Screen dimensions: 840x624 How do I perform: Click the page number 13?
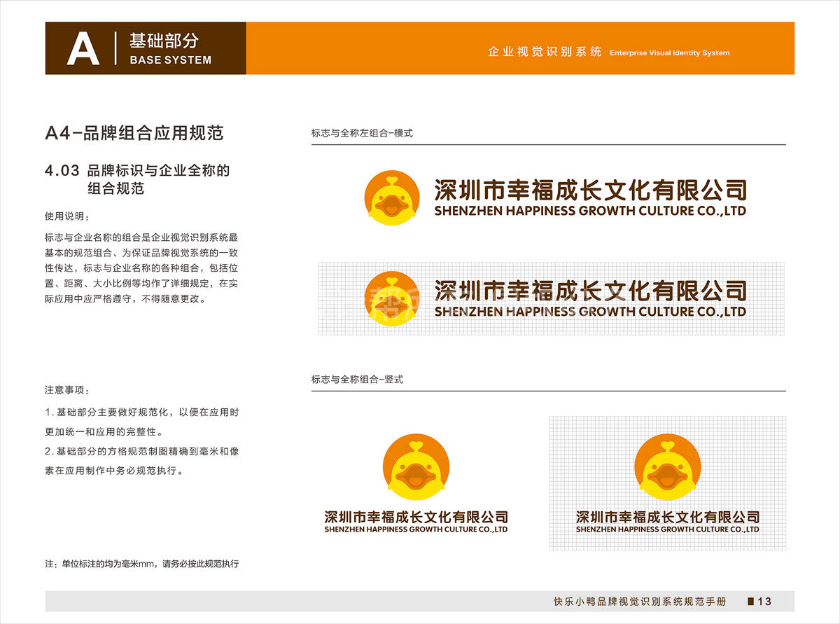coord(764,602)
